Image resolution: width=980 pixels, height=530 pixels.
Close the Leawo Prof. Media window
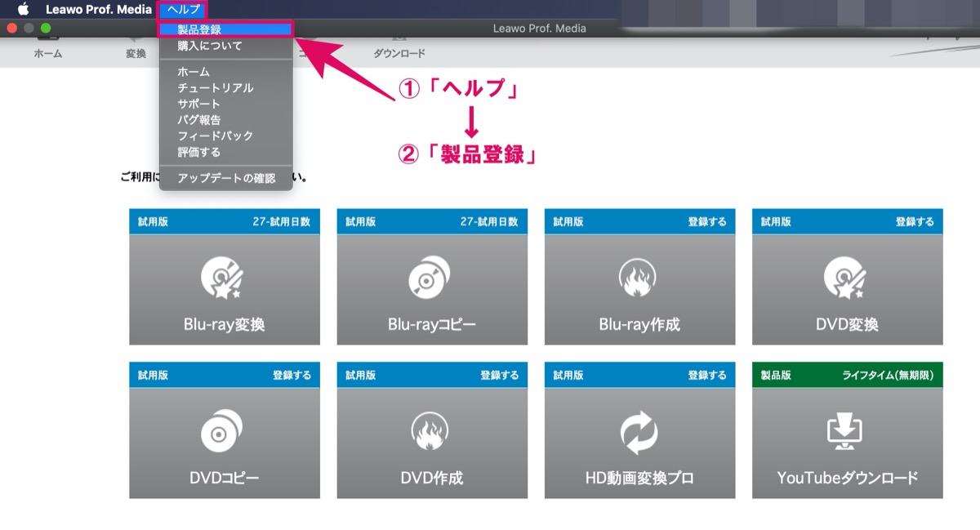pyautogui.click(x=12, y=28)
